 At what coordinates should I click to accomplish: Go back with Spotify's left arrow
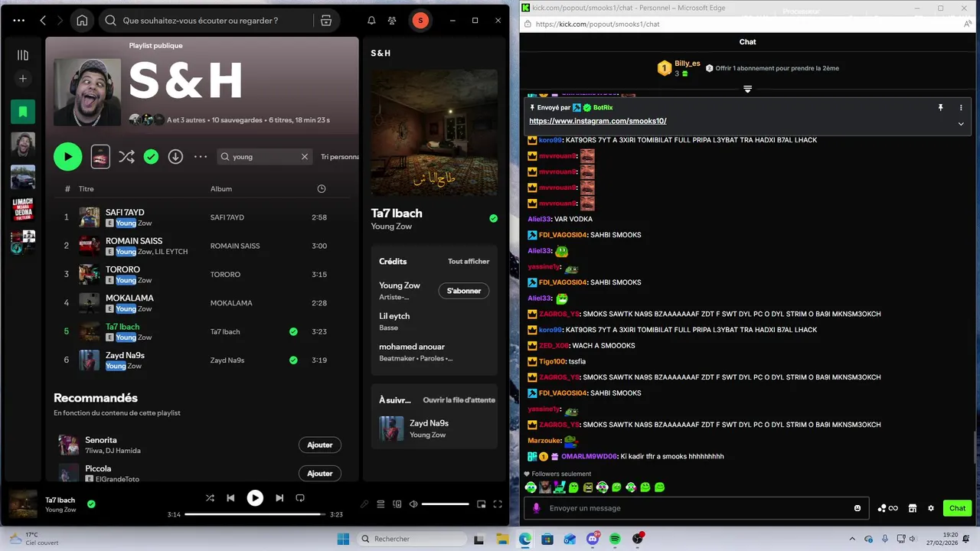coord(43,21)
